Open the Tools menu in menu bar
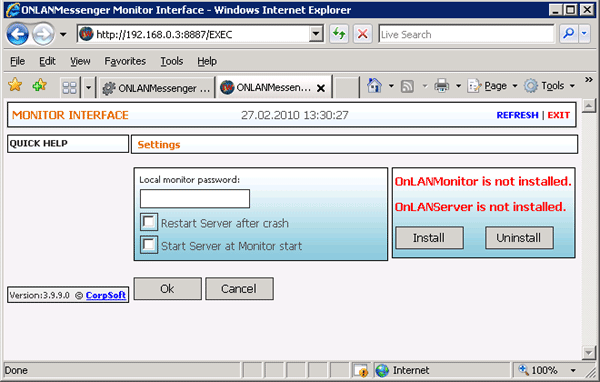This screenshot has height=382, width=600. coord(171,61)
